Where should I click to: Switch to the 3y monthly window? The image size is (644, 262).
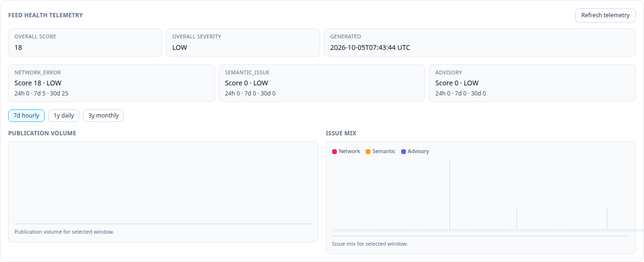tap(103, 116)
